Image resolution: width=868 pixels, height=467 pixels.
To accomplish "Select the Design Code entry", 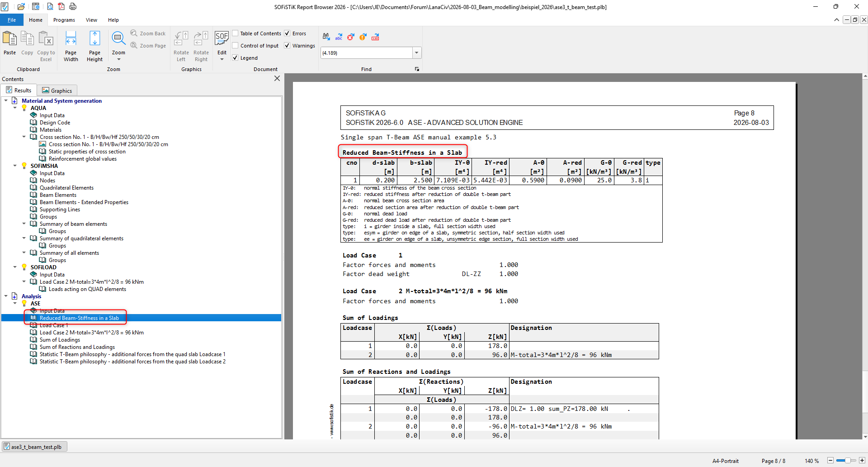I will click(x=55, y=123).
